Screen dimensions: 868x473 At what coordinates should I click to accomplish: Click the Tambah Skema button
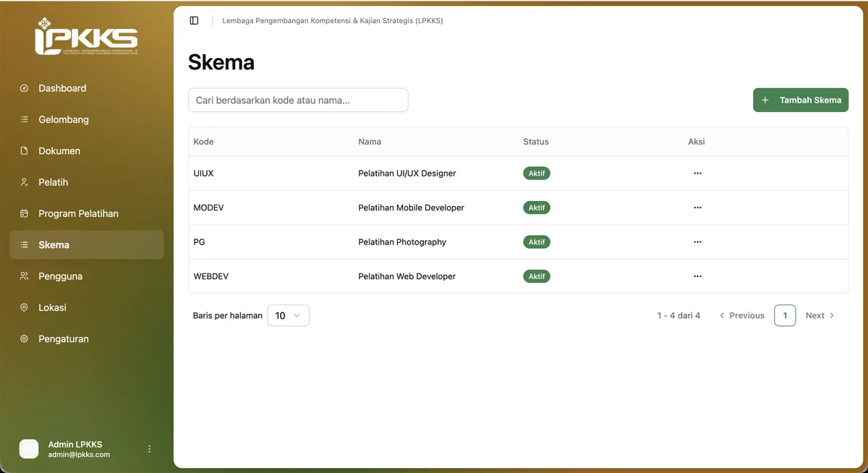click(x=801, y=101)
